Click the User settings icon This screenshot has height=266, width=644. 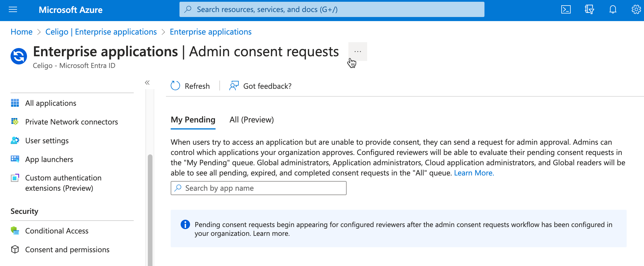[x=15, y=141]
